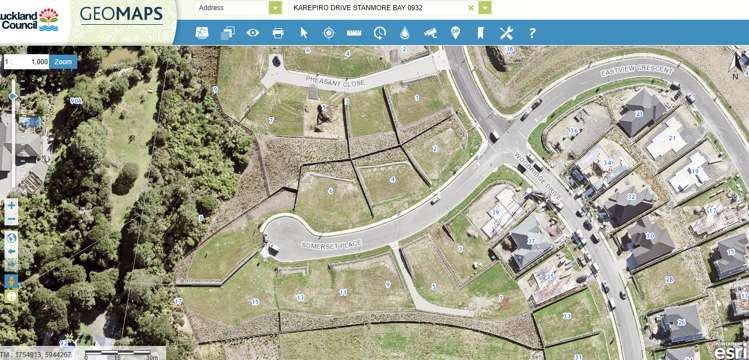The height and width of the screenshot is (360, 749).
Task: Click the 90A property label
Action: click(75, 101)
